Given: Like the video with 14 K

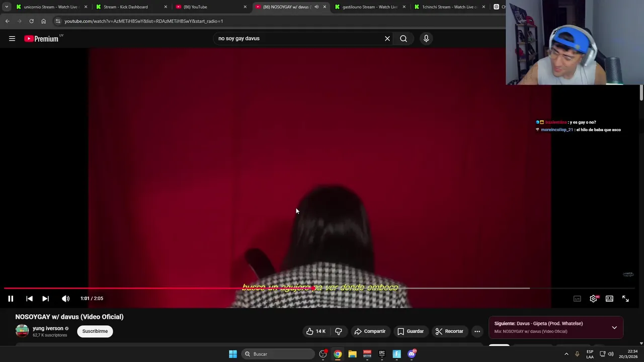Looking at the screenshot, I should click(316, 331).
